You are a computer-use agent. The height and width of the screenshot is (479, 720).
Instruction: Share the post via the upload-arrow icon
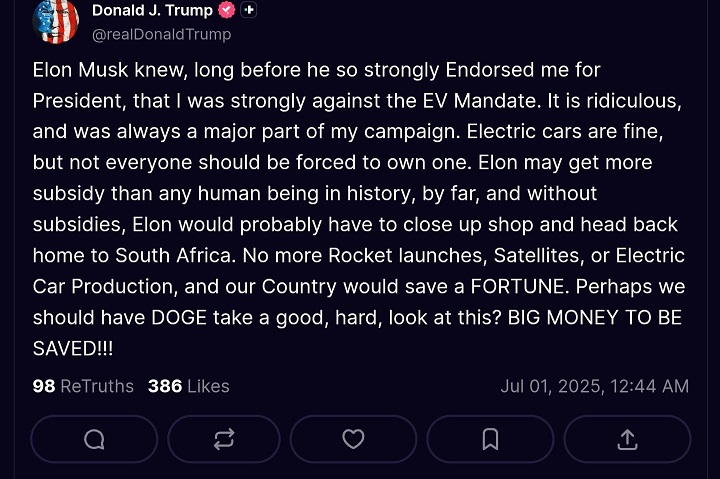627,439
